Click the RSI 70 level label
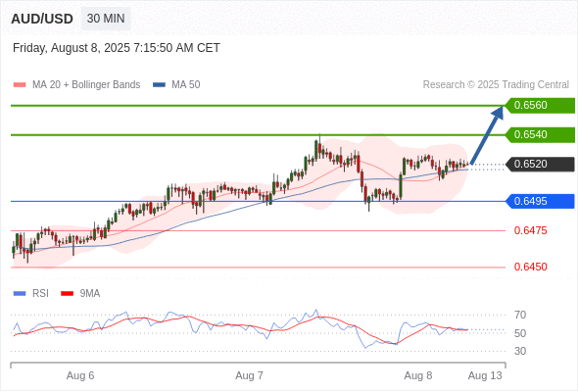578x392 pixels. (x=520, y=315)
